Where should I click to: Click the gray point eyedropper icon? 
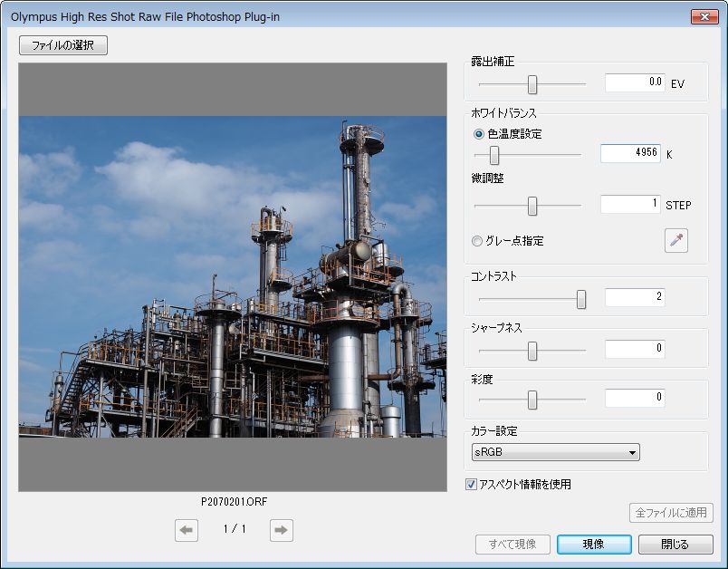(675, 240)
